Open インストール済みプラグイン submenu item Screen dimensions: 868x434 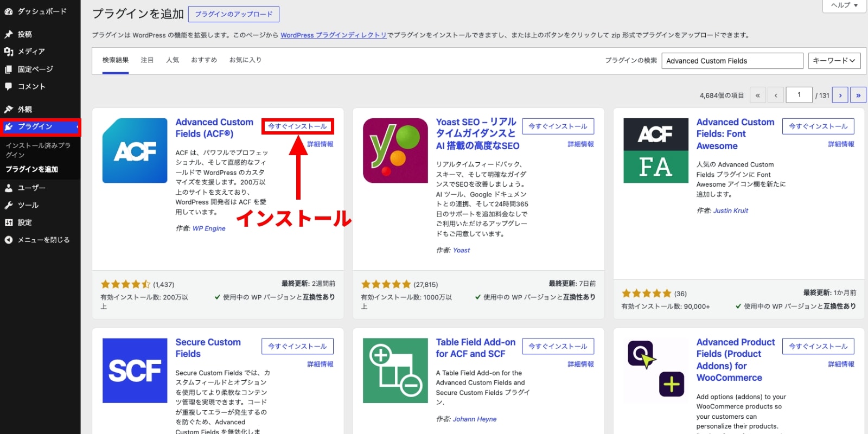click(38, 150)
